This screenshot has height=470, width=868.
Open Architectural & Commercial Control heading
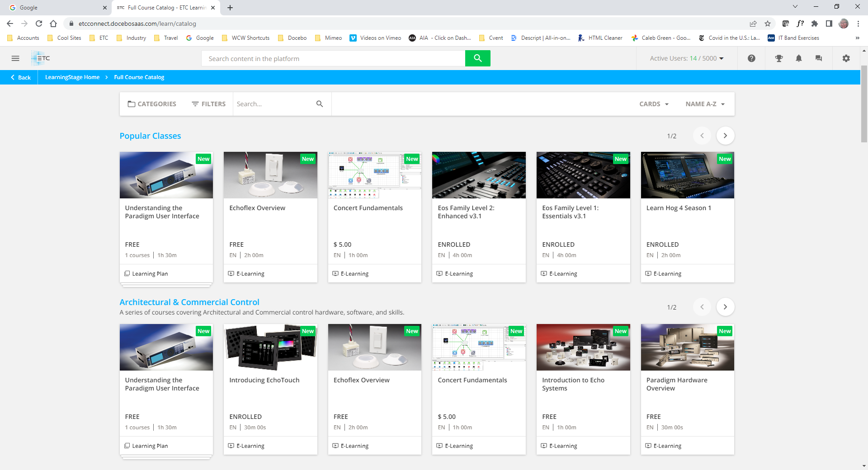[189, 302]
